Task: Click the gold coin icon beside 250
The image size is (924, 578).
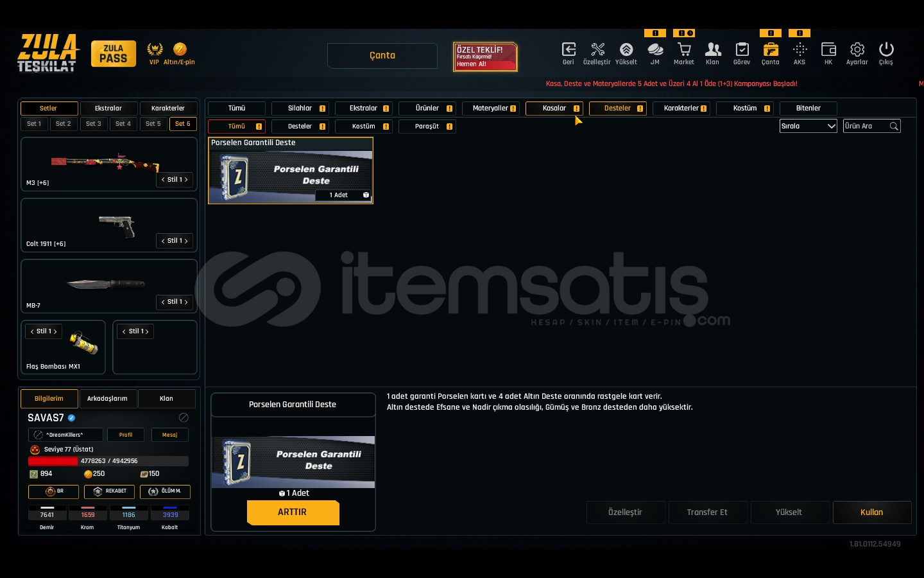Action: point(88,474)
